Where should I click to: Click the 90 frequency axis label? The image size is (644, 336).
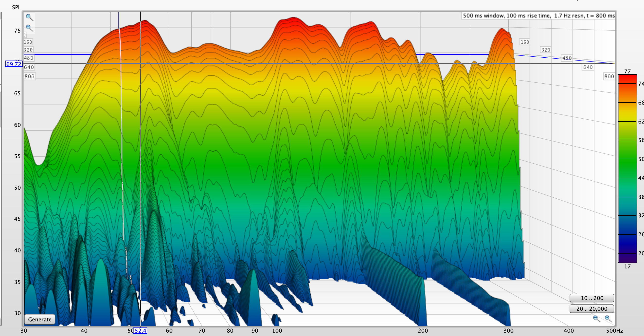tap(255, 331)
